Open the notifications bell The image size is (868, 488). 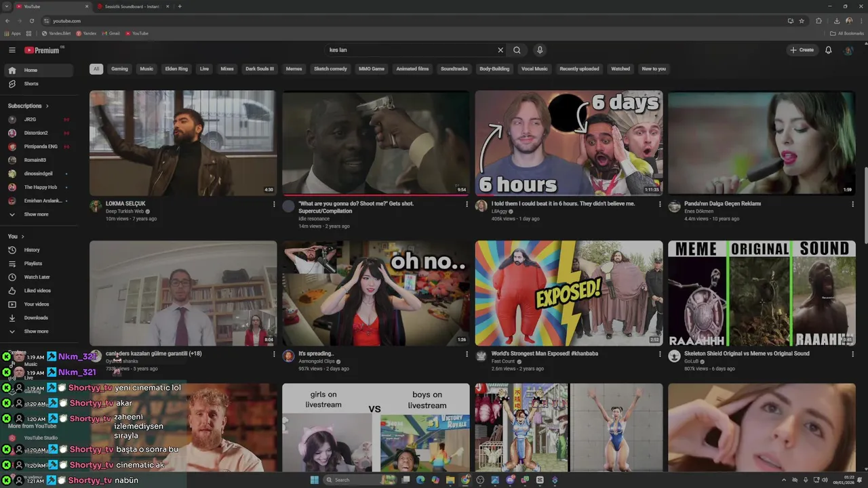[x=828, y=50]
